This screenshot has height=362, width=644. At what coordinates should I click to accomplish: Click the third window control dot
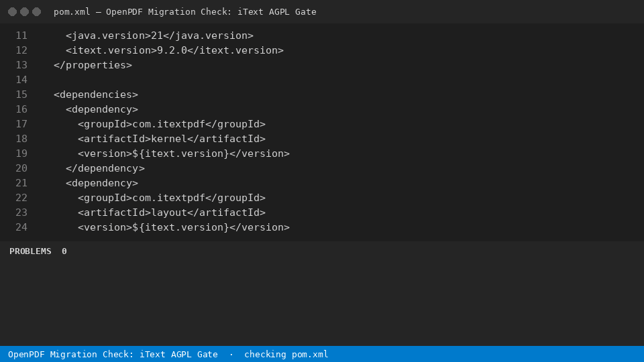pyautogui.click(x=36, y=12)
